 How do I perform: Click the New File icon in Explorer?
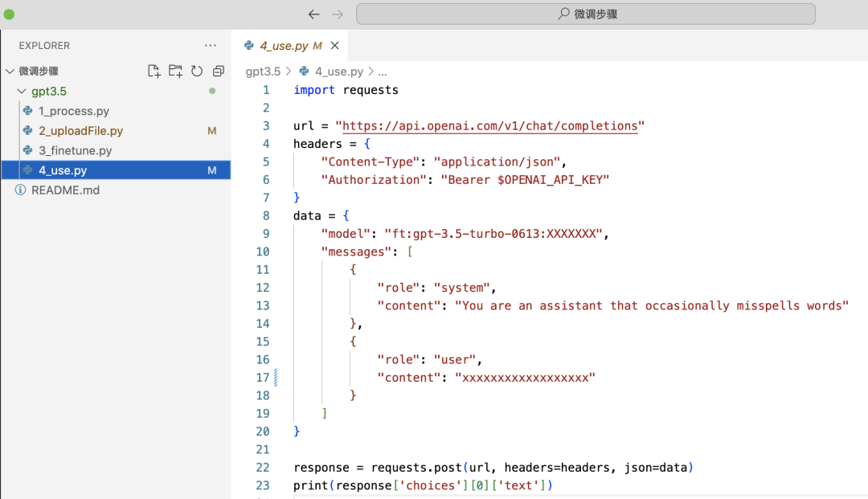click(154, 71)
